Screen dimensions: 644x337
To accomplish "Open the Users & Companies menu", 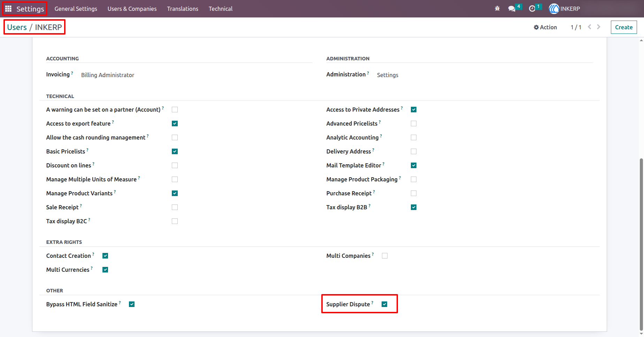I will [132, 9].
